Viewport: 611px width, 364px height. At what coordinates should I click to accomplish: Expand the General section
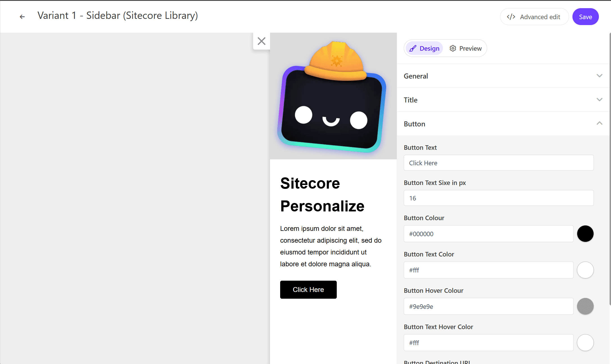coord(503,76)
